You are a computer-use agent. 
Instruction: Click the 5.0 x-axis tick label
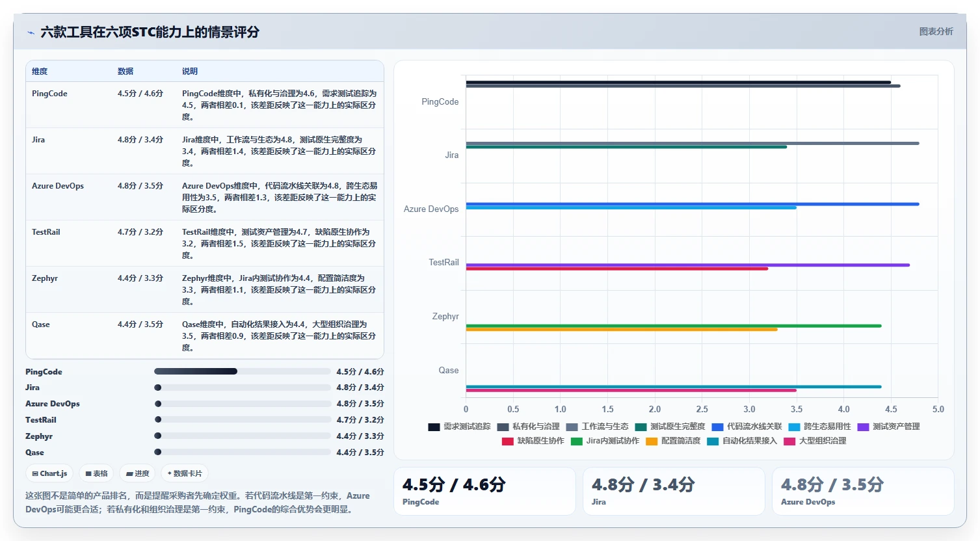coord(938,410)
